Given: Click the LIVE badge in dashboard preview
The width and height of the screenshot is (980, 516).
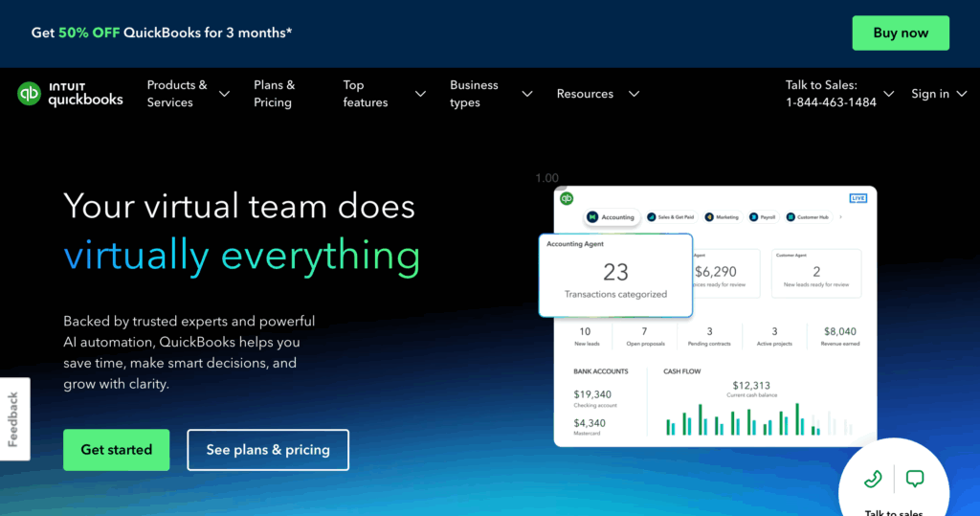Looking at the screenshot, I should (x=857, y=198).
